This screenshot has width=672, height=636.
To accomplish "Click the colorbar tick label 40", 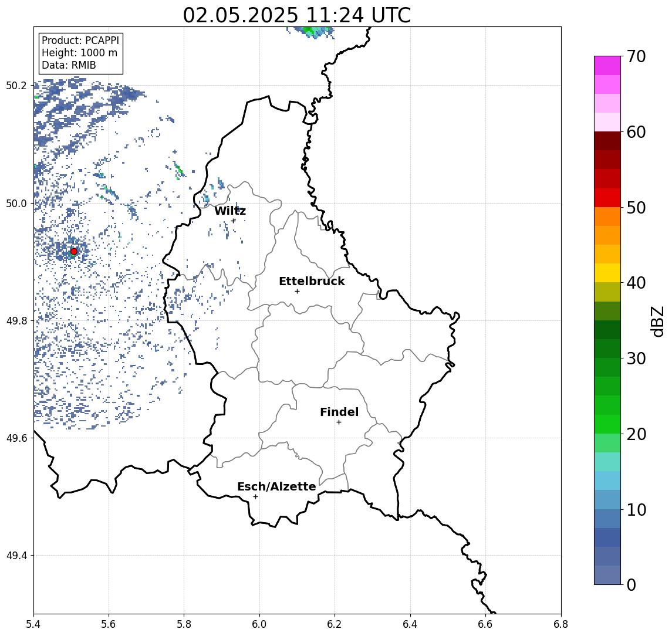I will point(636,283).
